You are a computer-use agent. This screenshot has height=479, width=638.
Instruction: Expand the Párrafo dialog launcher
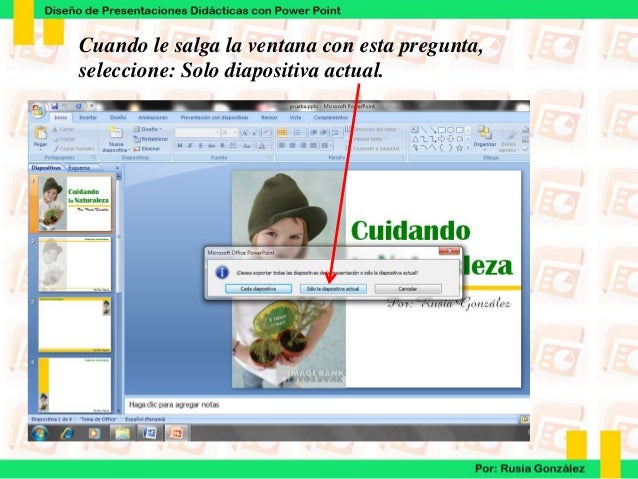pyautogui.click(x=403, y=157)
